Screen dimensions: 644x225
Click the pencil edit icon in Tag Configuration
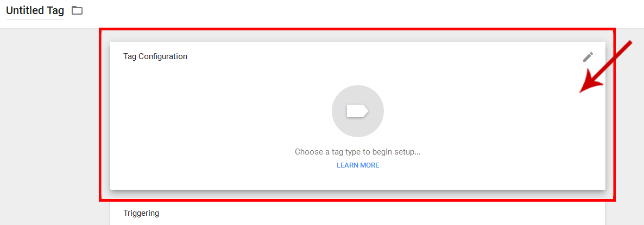tap(588, 57)
